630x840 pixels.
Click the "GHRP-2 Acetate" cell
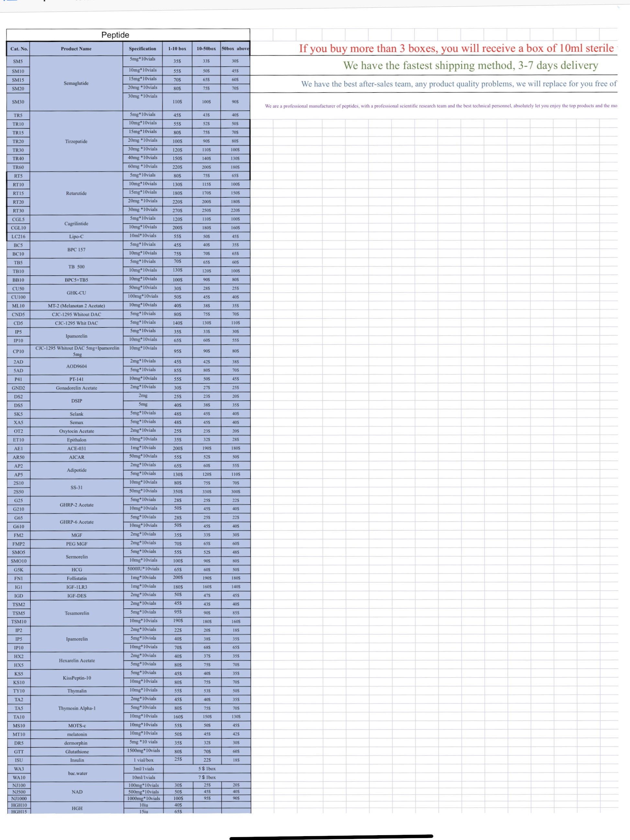(76, 505)
